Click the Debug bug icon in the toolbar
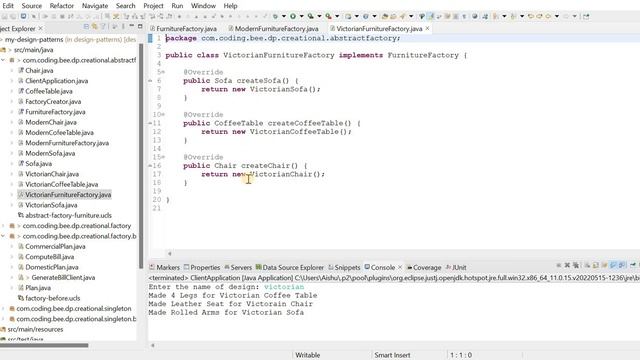Image resolution: width=640 pixels, height=360 pixels. [x=276, y=16]
